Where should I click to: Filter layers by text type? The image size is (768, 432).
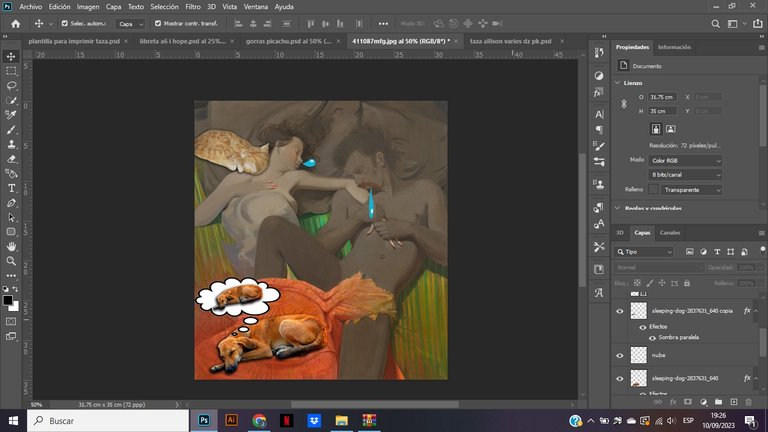[717, 252]
